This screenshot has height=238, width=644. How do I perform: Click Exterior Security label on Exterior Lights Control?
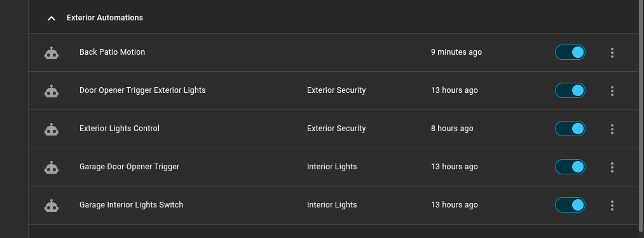click(336, 129)
